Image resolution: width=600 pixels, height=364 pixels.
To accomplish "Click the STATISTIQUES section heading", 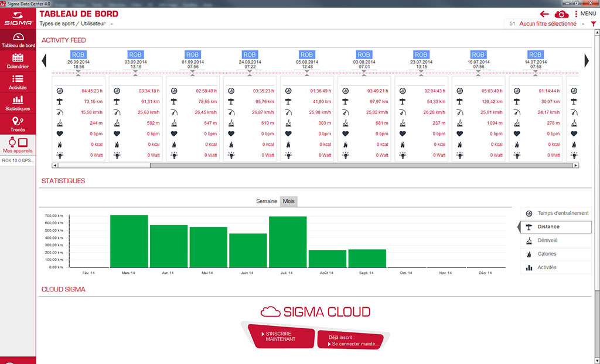I will pos(63,181).
